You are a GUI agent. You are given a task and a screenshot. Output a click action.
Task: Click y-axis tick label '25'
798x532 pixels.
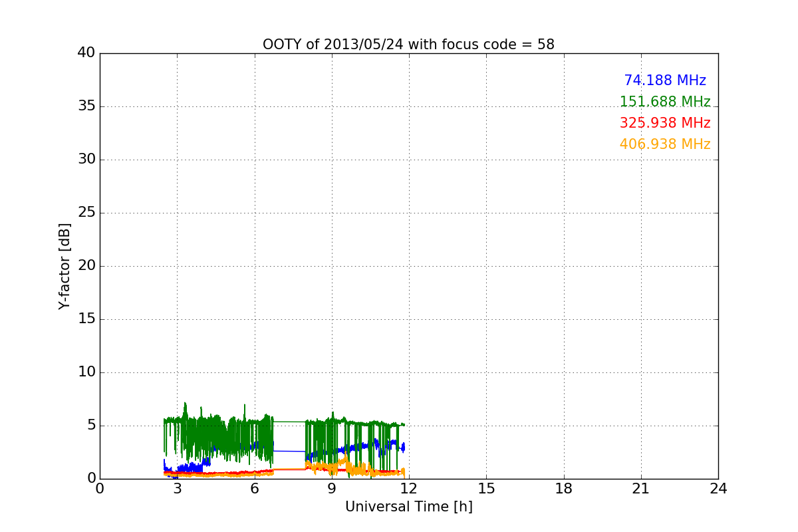tap(86, 213)
